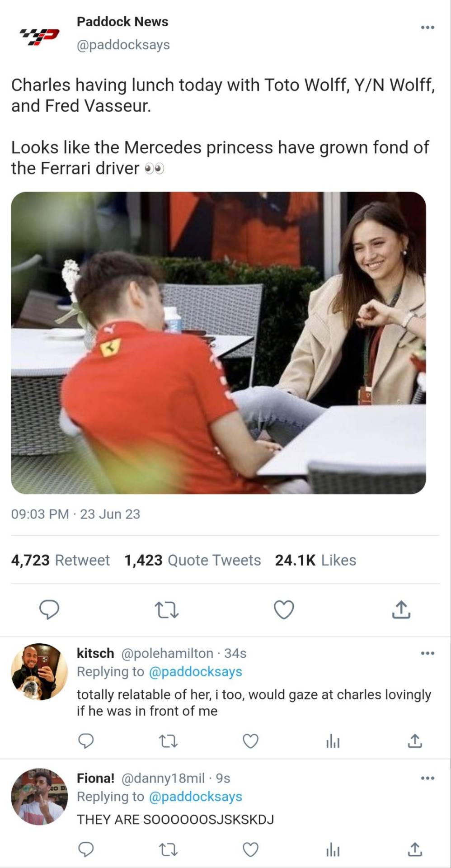View the 24.1K Likes list
Screen dimensions: 451x868
click(x=315, y=560)
